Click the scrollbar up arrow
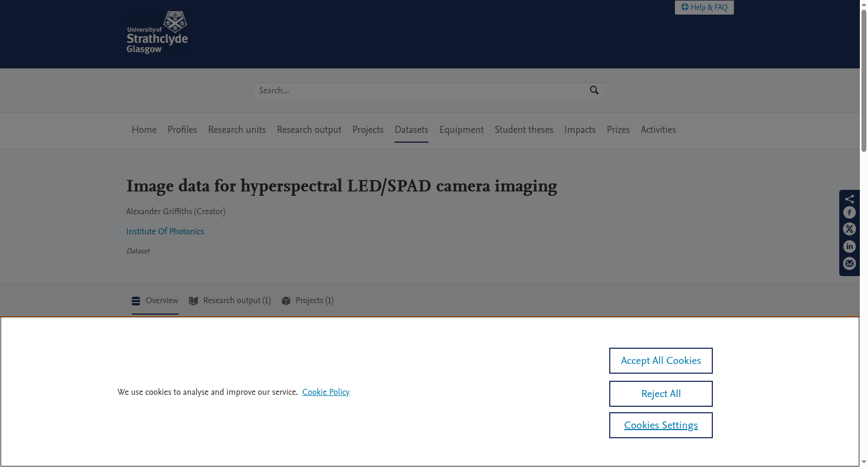 864,4
